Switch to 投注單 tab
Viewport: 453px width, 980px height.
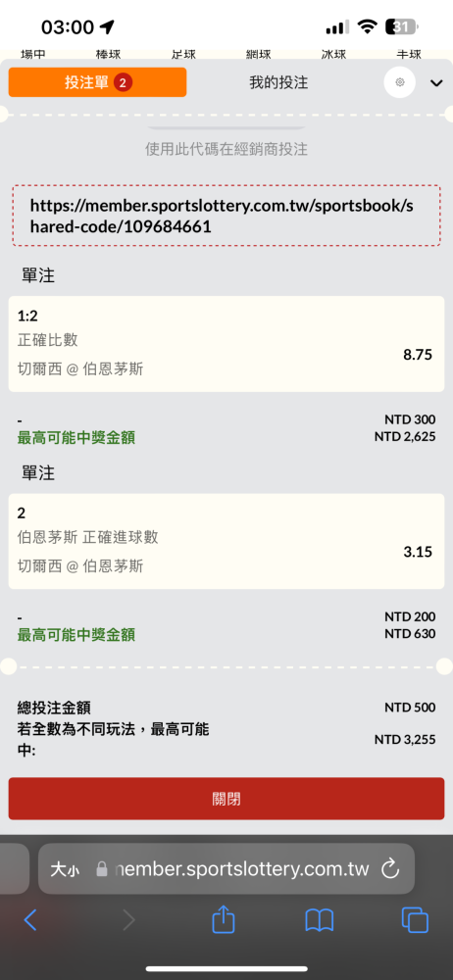pos(98,82)
